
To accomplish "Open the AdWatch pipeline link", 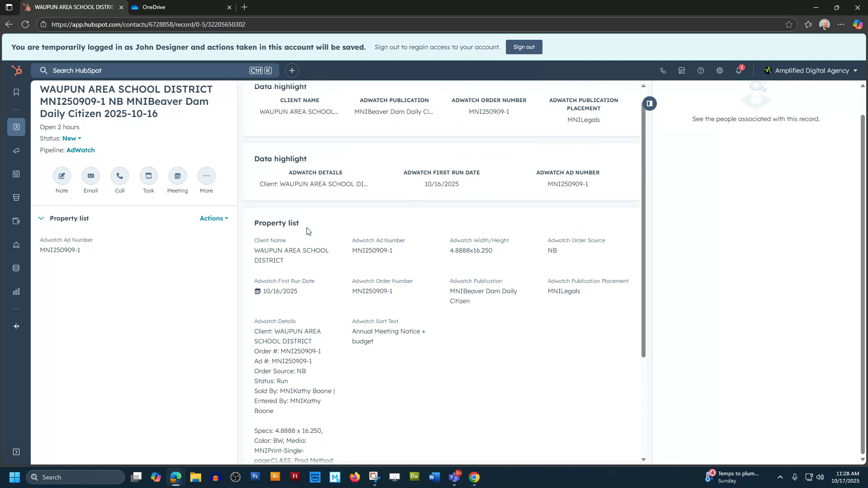I will pyautogui.click(x=80, y=150).
